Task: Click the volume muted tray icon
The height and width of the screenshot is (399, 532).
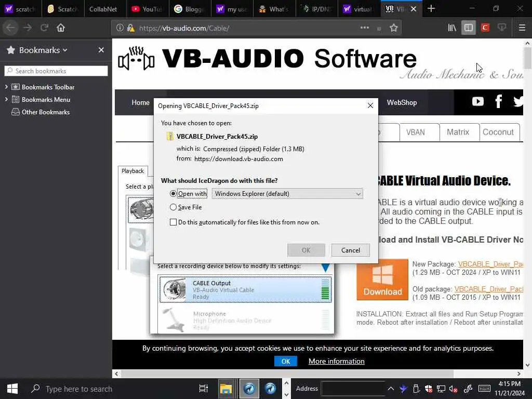Action: point(453,389)
